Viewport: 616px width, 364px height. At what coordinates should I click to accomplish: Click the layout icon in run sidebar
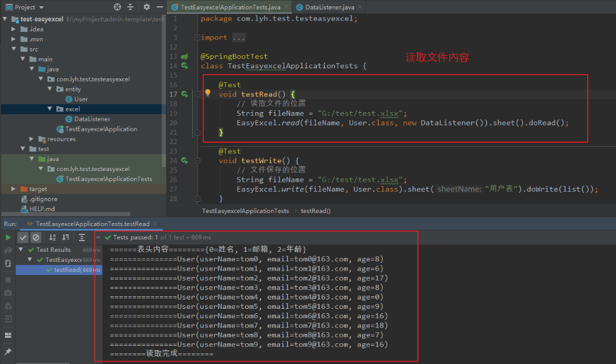pyautogui.click(x=8, y=335)
